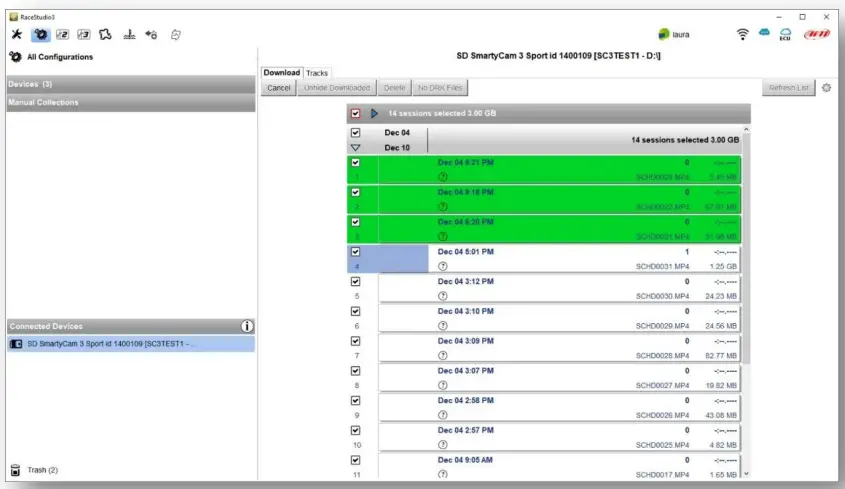Uncheck session Dec 04 2:58 PM
The width and height of the screenshot is (845, 489).
point(355,401)
